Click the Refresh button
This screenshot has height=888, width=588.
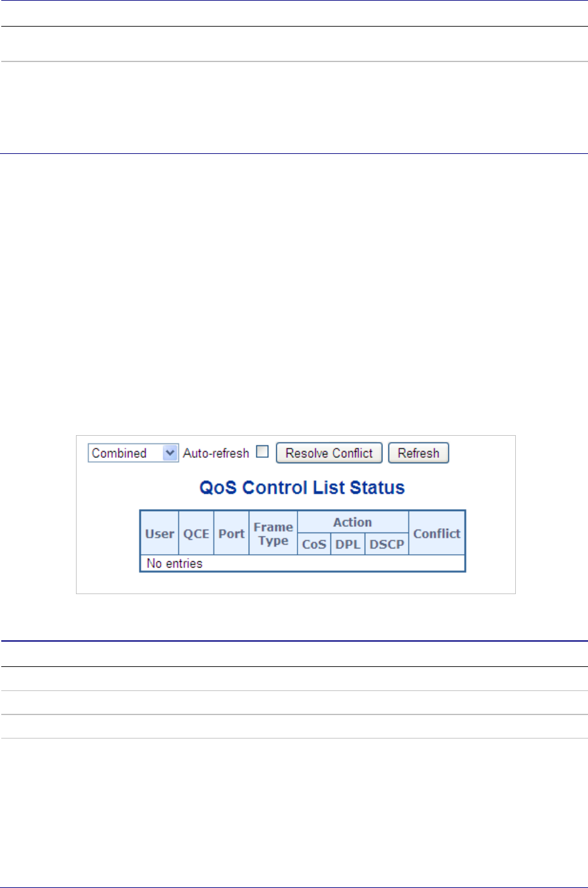(418, 453)
